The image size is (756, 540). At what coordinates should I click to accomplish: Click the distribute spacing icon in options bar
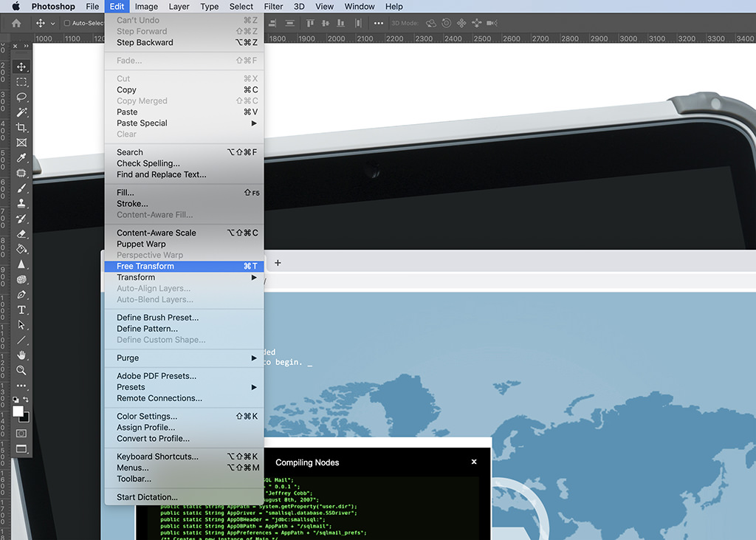pyautogui.click(x=358, y=23)
